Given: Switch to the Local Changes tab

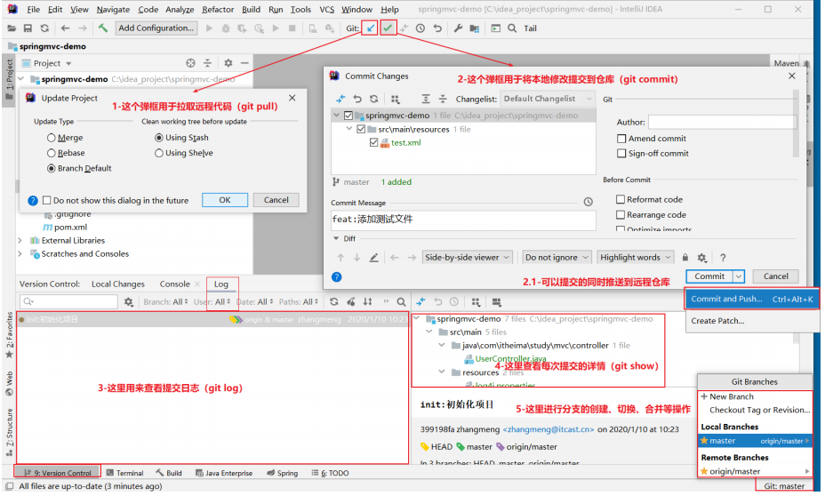Looking at the screenshot, I should coord(118,284).
